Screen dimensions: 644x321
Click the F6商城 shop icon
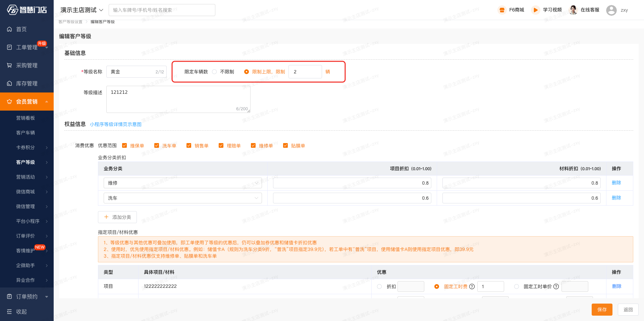click(x=502, y=10)
